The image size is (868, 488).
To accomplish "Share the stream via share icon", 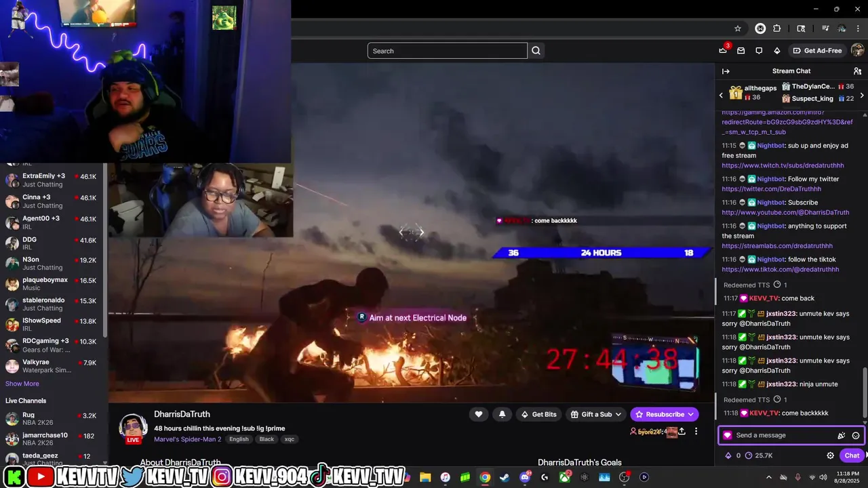I will click(x=682, y=431).
